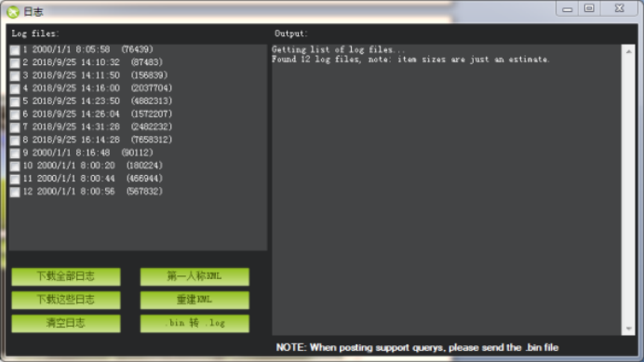644x362 pixels.
Task: Check log 3 sized 156839
Action: click(15, 75)
